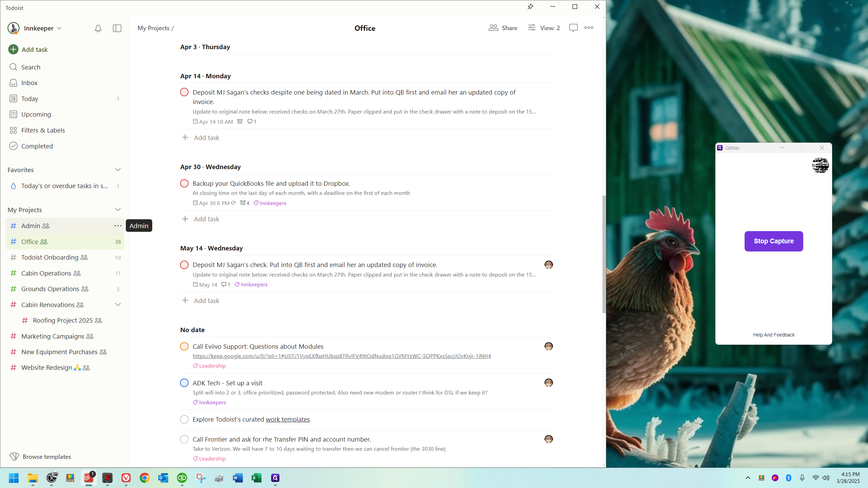Screen dimensions: 868x488
Task: Open project comments icon
Action: tap(573, 28)
